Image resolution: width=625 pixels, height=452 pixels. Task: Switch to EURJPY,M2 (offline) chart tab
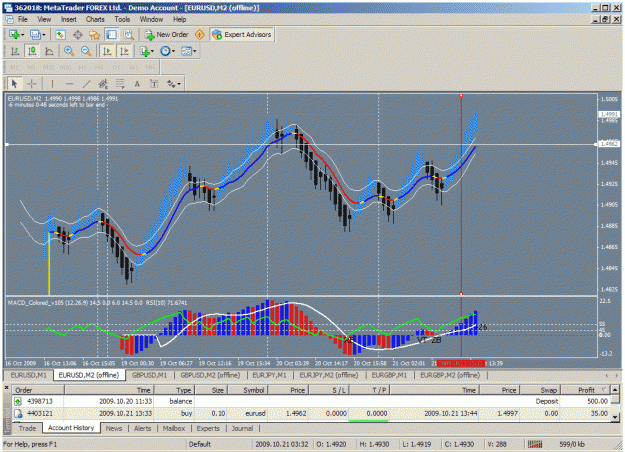(329, 375)
